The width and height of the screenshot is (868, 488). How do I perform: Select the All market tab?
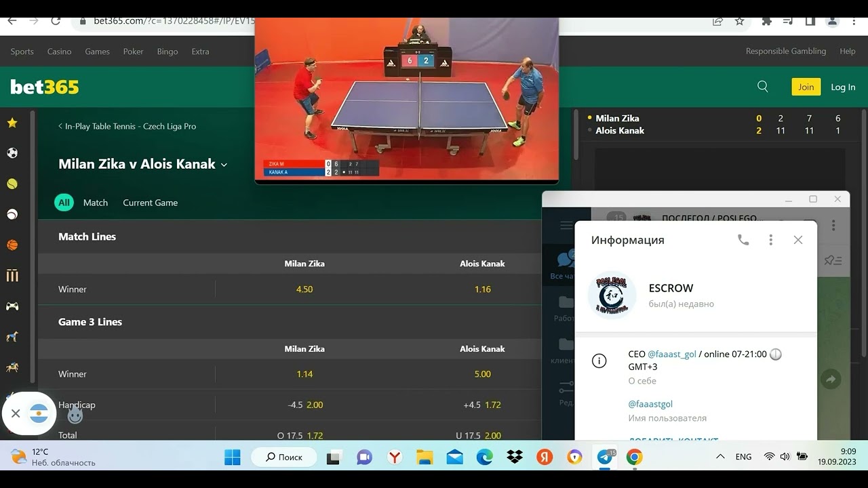(64, 203)
